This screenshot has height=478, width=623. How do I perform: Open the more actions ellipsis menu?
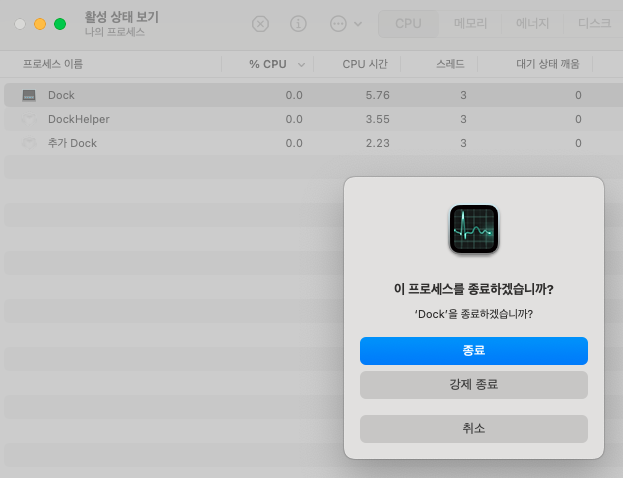[346, 24]
